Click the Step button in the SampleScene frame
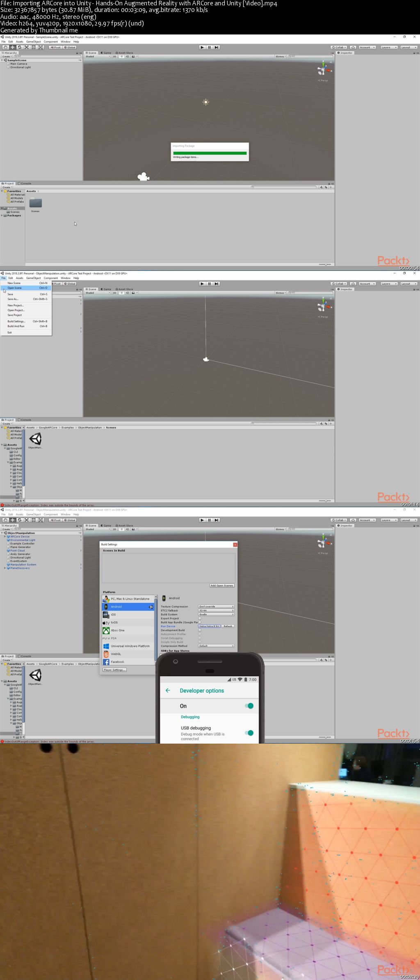 (x=217, y=47)
